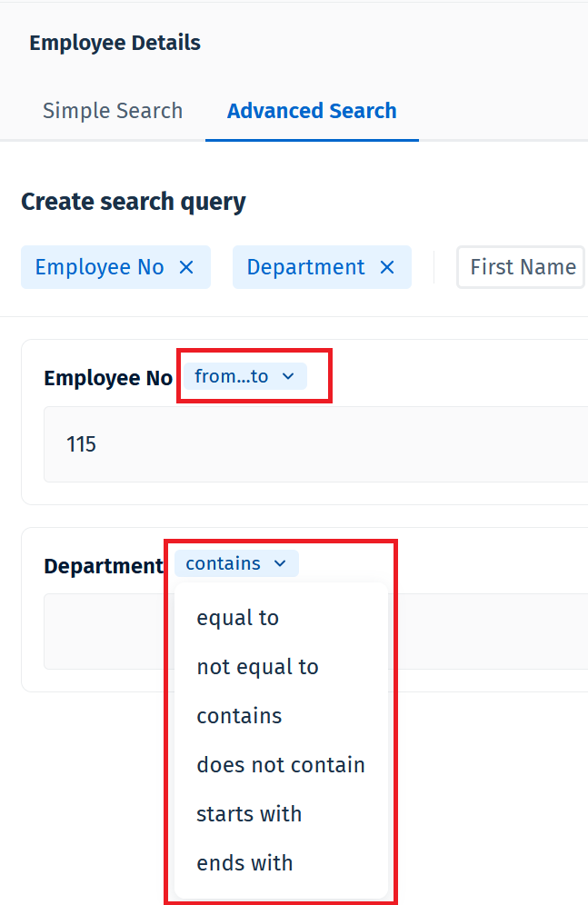Remove the Department filter chip

[387, 267]
